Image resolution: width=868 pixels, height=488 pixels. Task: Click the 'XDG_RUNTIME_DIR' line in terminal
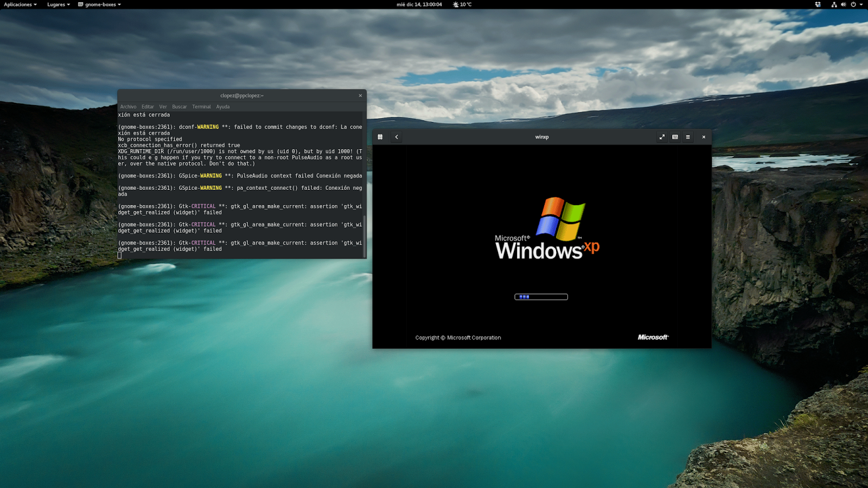(240, 158)
